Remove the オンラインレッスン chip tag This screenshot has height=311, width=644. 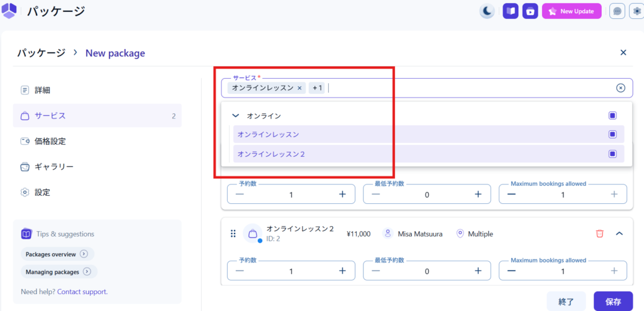pos(299,88)
